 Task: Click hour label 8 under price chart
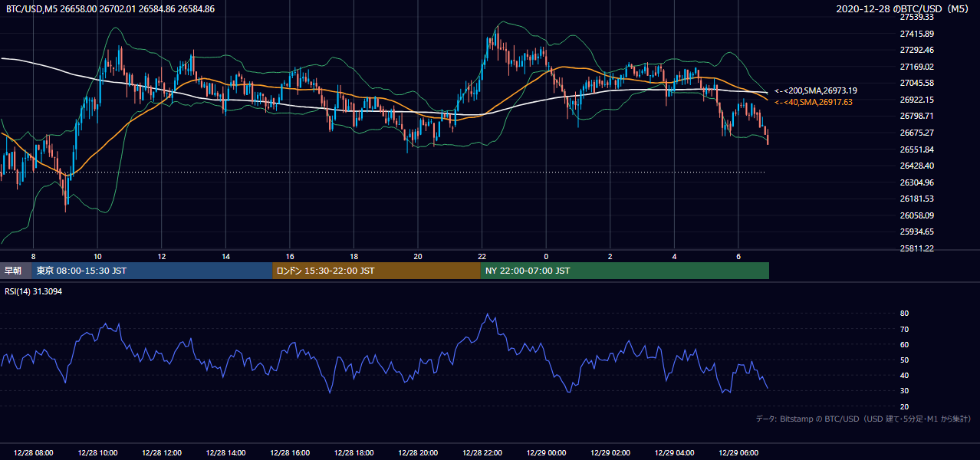click(x=33, y=256)
